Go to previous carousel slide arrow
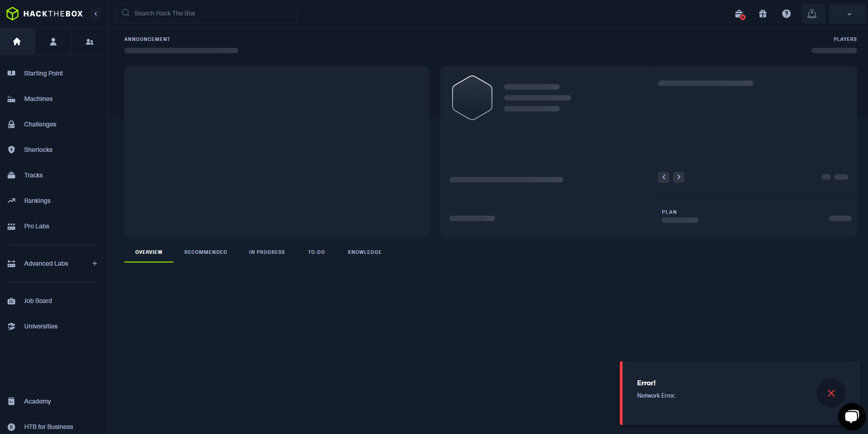This screenshot has width=868, height=434. click(x=664, y=177)
